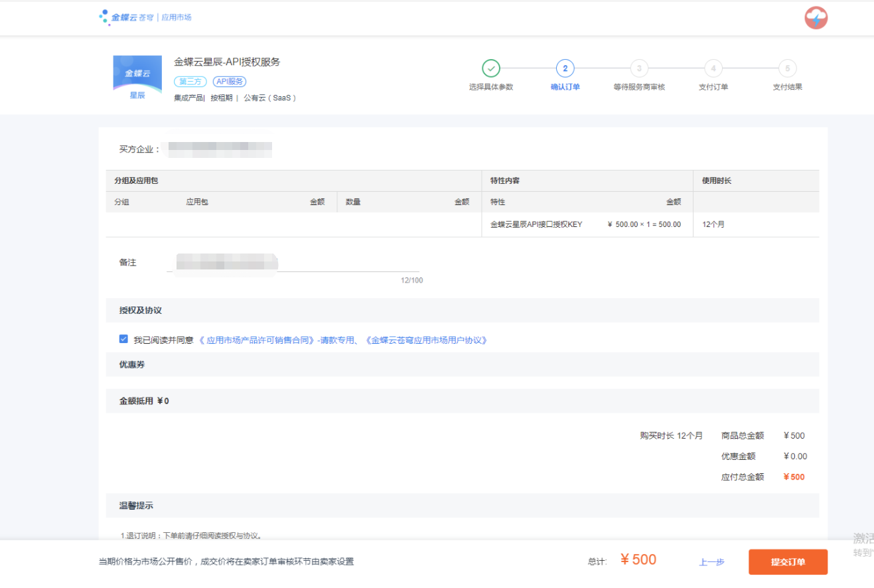
Task: Click the 分组及应用包 column header
Action: pos(136,181)
